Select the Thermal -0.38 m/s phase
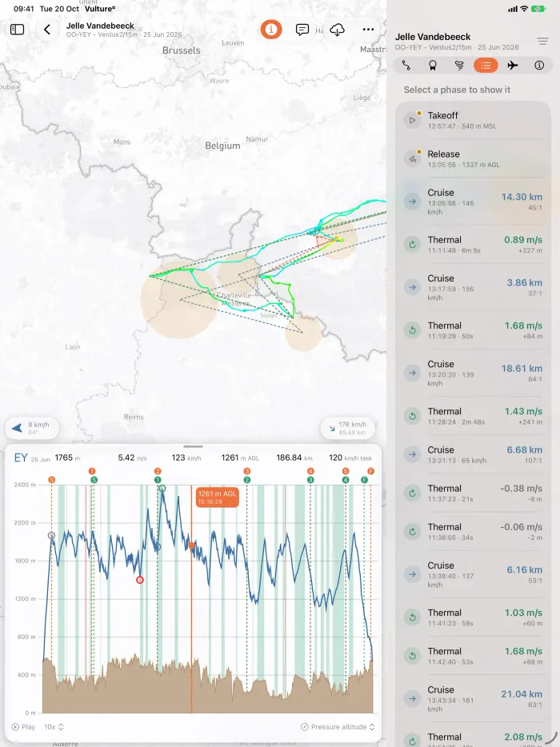This screenshot has width=560, height=747. (x=474, y=493)
